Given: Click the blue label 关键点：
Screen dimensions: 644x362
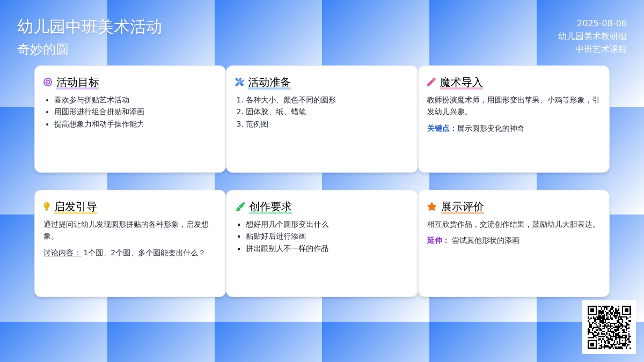Looking at the screenshot, I should (x=442, y=128).
